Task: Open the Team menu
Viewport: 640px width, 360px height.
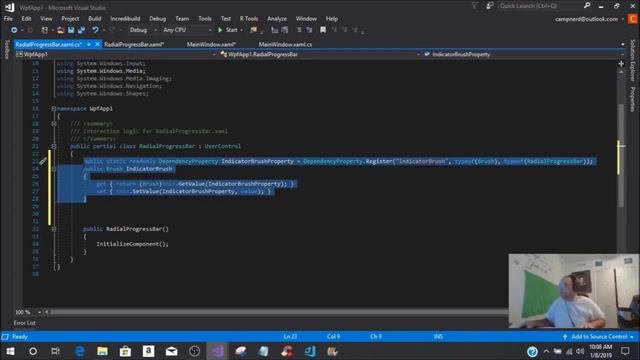Action: (x=182, y=19)
